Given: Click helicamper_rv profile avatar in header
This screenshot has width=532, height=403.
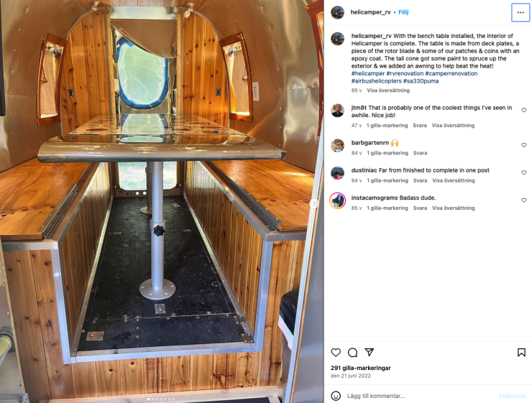Looking at the screenshot, I should [x=338, y=12].
